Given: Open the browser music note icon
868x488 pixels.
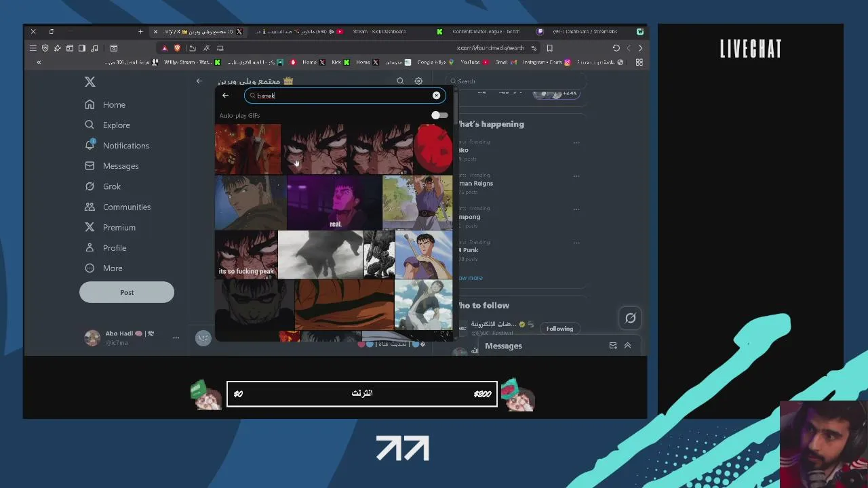Looking at the screenshot, I should click(x=94, y=48).
